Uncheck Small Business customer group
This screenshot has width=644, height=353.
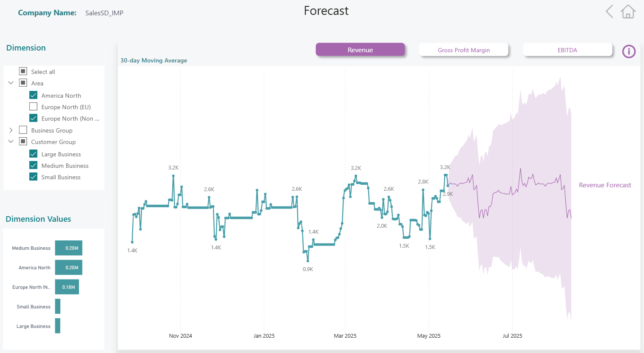34,177
